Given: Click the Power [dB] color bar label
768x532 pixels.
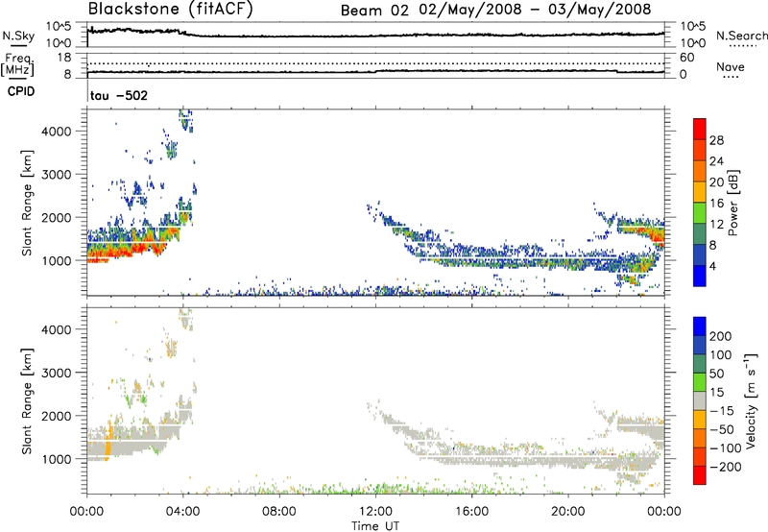Looking at the screenshot, I should pyautogui.click(x=733, y=203).
